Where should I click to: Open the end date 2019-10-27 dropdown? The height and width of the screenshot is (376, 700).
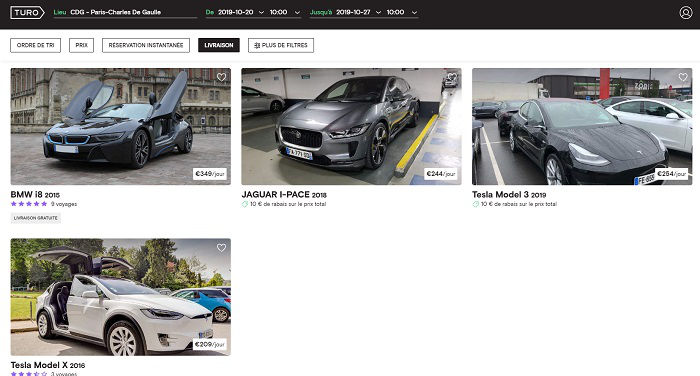[x=358, y=13]
